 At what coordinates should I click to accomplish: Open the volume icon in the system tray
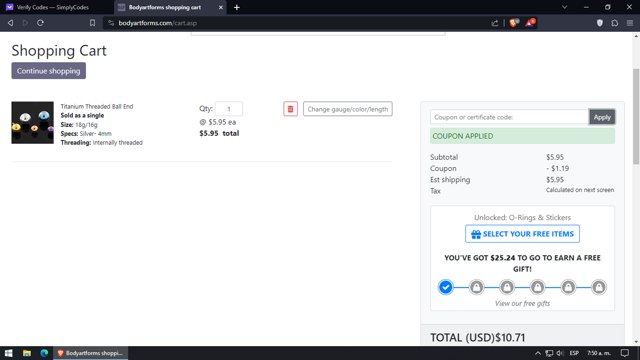point(560,353)
